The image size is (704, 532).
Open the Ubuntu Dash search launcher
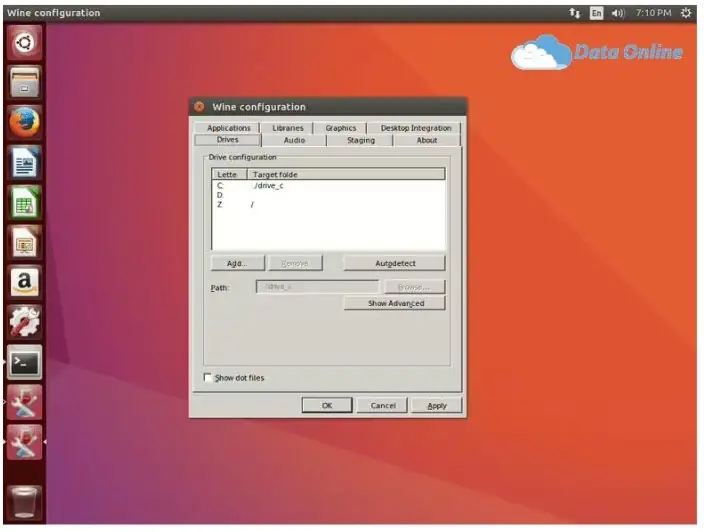coord(24,43)
